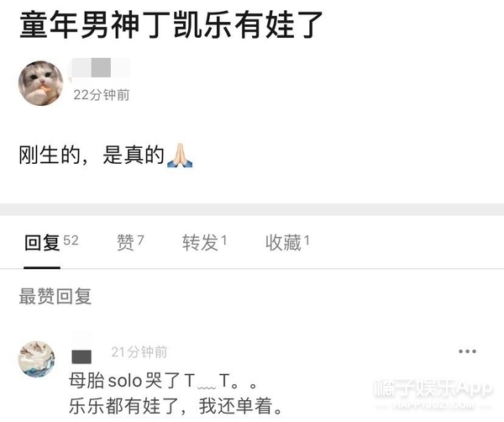The width and height of the screenshot is (504, 422).
Task: Switch to the 回复 52 tab
Action: [x=51, y=242]
